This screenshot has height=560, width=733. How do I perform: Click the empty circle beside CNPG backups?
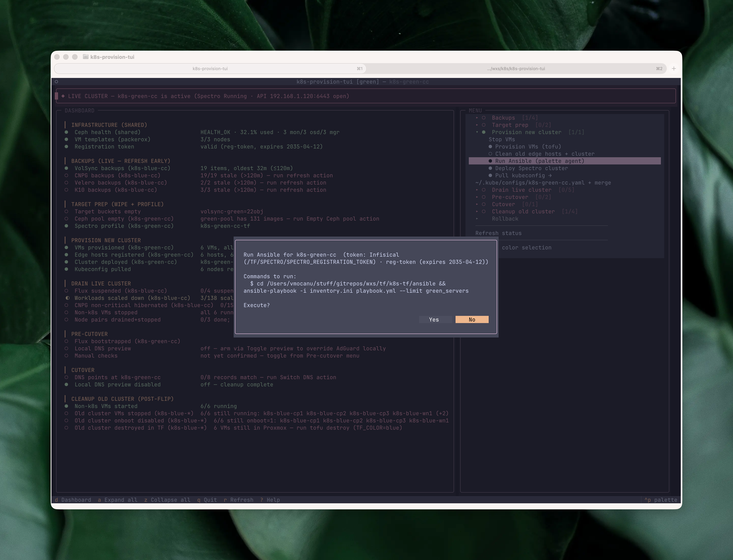(x=66, y=175)
